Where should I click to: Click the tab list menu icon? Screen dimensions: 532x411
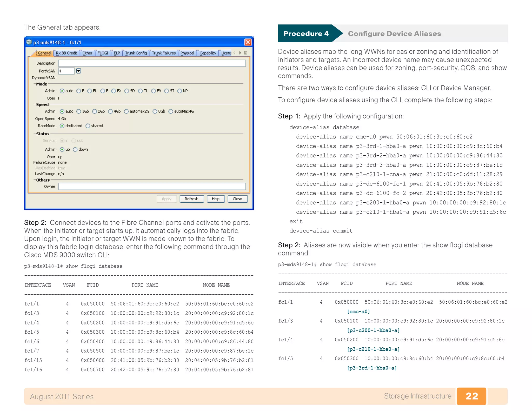click(x=245, y=53)
